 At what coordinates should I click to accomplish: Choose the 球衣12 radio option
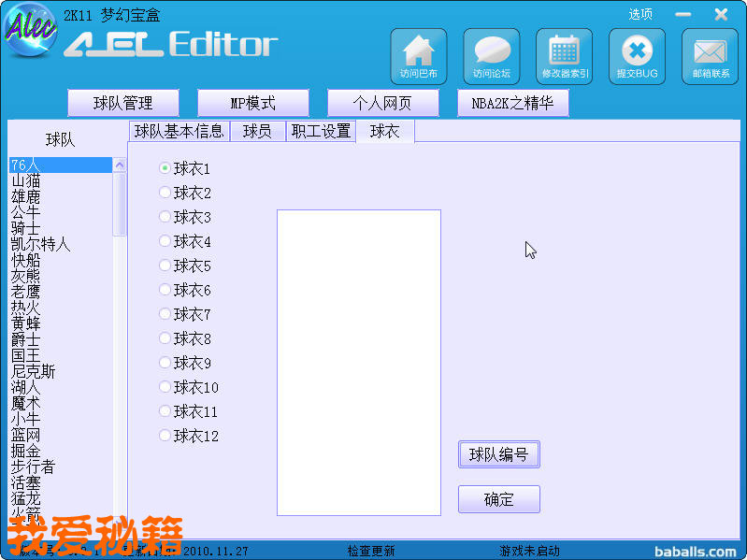coord(165,436)
